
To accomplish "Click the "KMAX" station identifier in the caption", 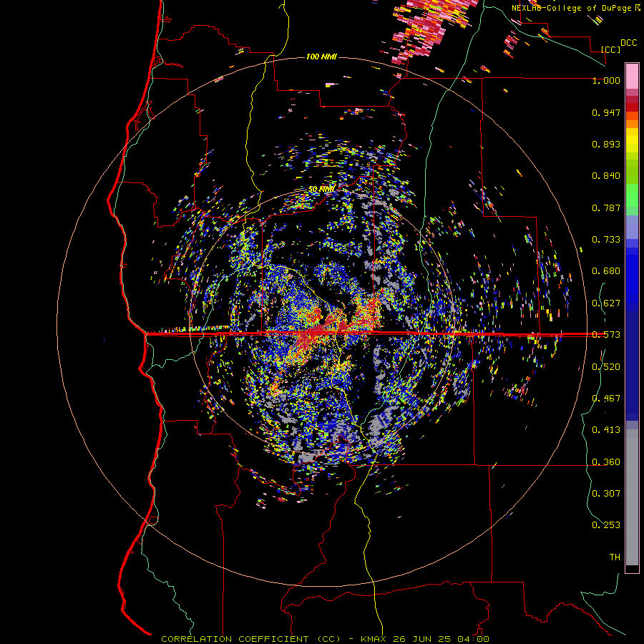I will [374, 639].
